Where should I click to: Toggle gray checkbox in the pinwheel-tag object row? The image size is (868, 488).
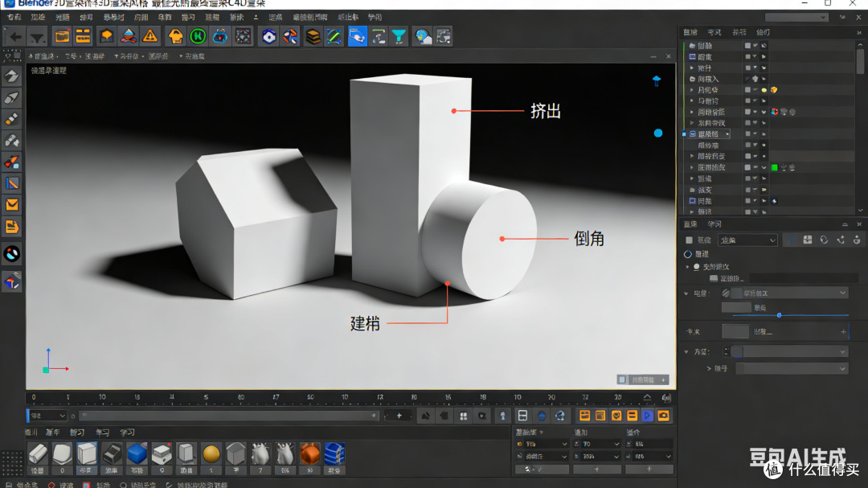(747, 112)
